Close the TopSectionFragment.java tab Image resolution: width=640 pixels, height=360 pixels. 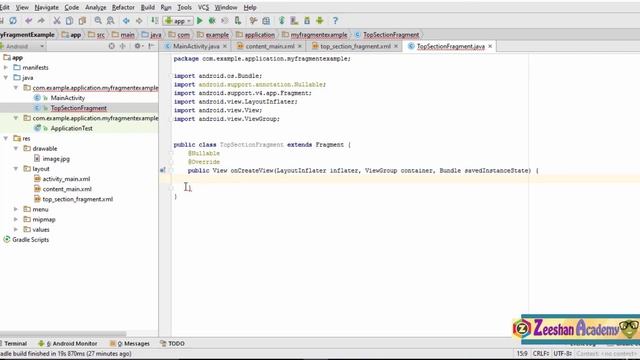click(490, 46)
